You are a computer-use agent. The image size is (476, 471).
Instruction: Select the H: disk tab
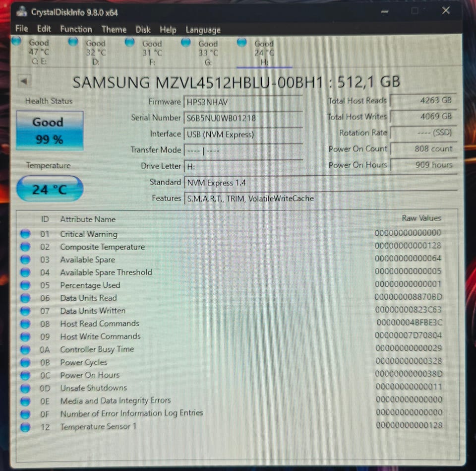pos(263,53)
